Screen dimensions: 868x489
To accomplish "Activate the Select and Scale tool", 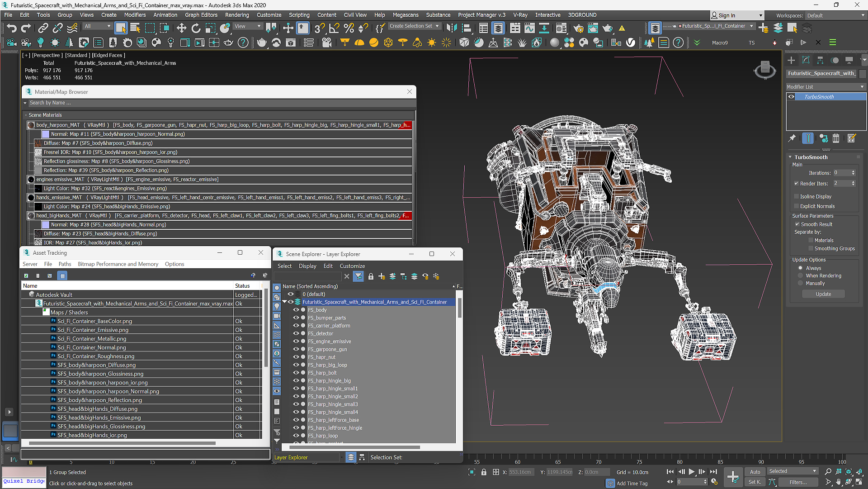I will 210,28.
